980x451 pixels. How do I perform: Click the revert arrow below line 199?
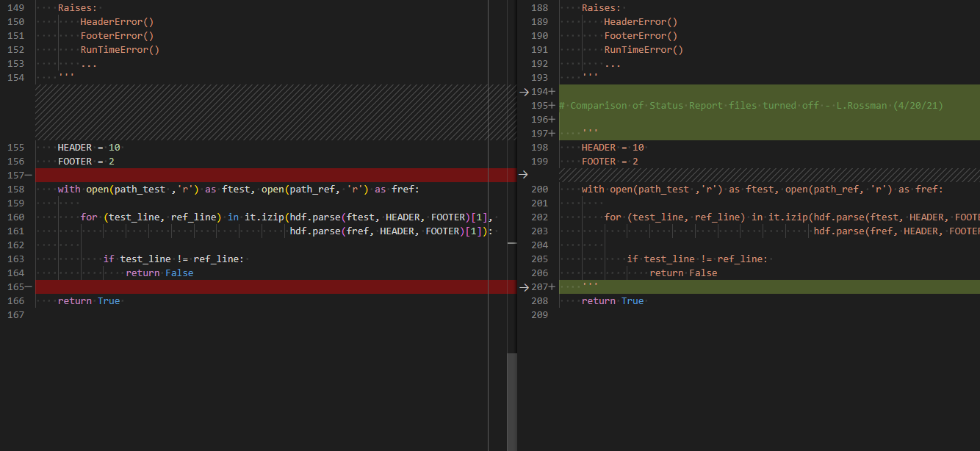pos(523,175)
